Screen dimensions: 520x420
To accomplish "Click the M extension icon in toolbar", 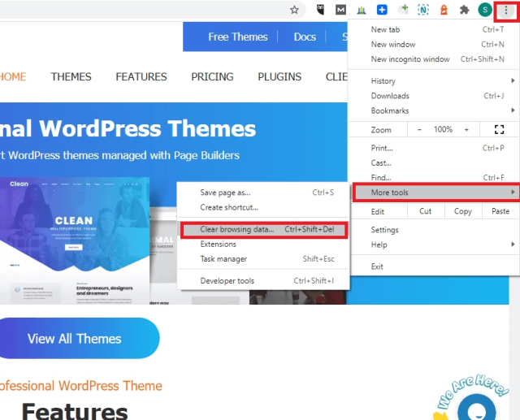I will pos(340,10).
